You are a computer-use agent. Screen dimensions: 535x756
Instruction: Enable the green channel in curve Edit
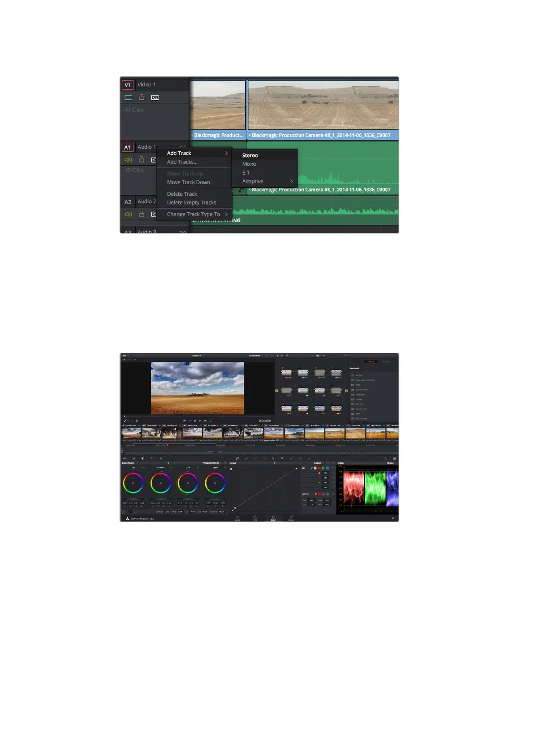323,468
